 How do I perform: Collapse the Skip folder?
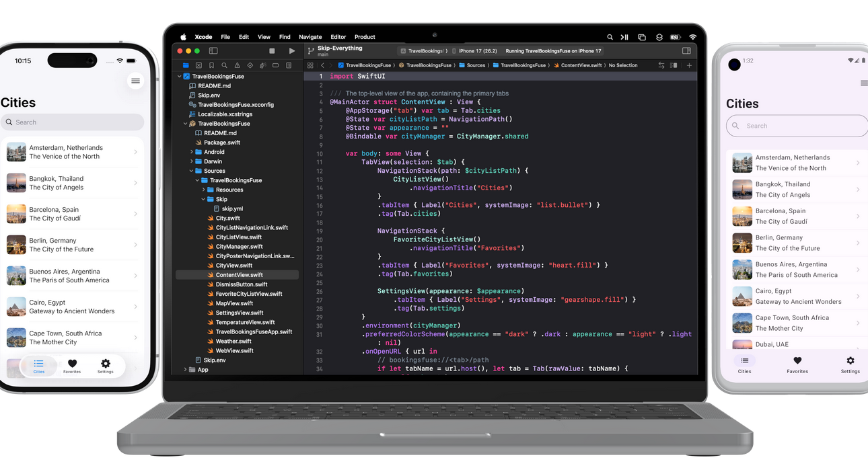point(204,199)
